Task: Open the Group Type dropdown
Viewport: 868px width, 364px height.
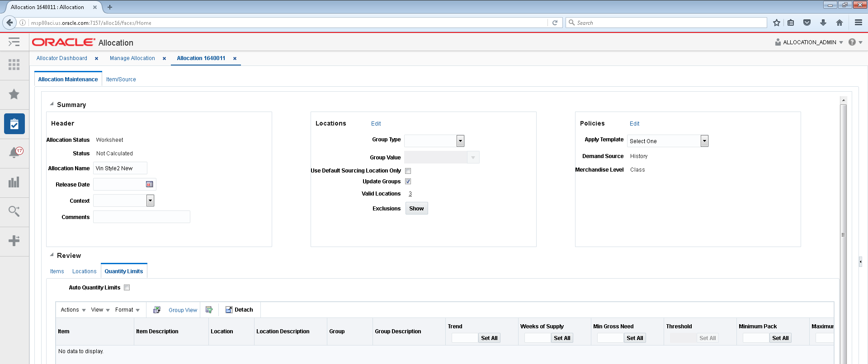Action: coord(460,141)
